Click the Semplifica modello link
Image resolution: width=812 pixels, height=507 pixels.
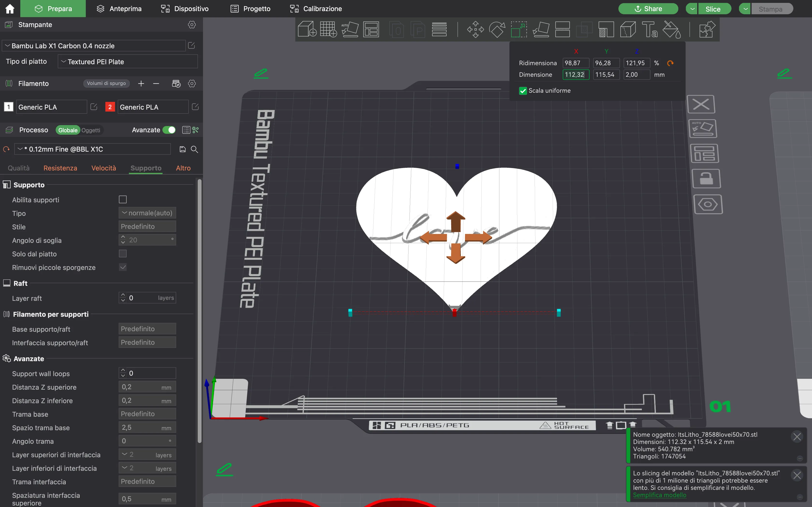click(x=659, y=495)
